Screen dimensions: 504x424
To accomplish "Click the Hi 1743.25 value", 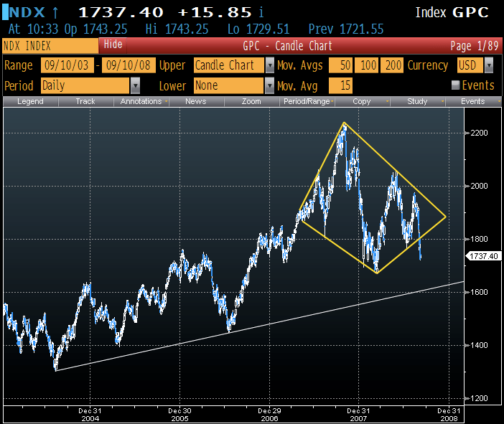I will point(177,29).
